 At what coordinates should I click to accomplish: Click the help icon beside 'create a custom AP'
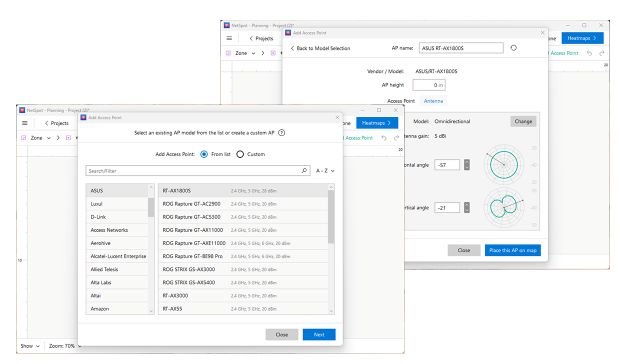282,133
